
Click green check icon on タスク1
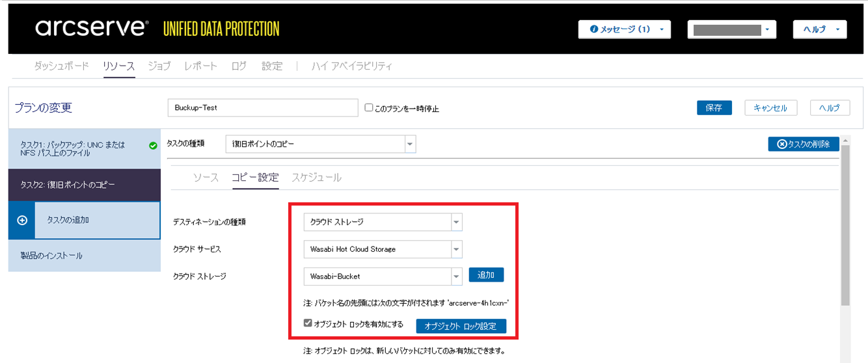click(x=153, y=146)
